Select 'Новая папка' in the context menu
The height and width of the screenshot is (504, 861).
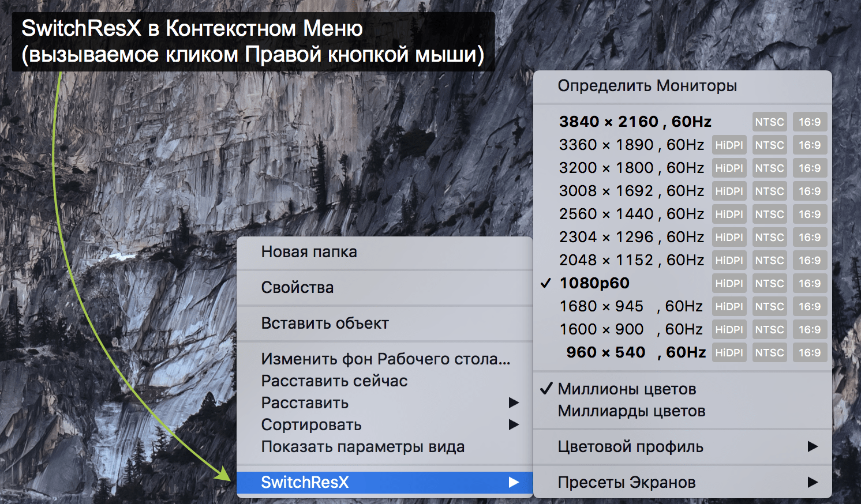384,252
